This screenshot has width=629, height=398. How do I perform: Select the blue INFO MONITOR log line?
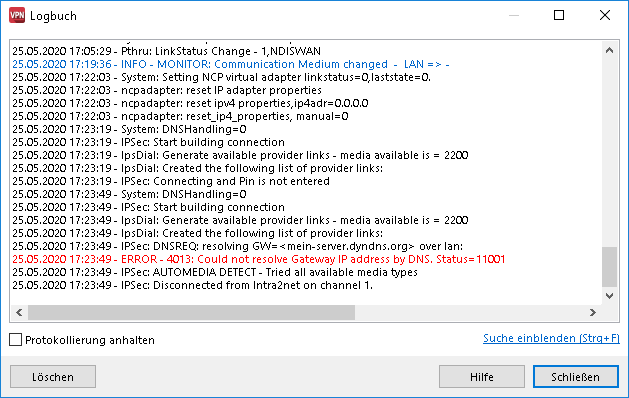coord(231,64)
